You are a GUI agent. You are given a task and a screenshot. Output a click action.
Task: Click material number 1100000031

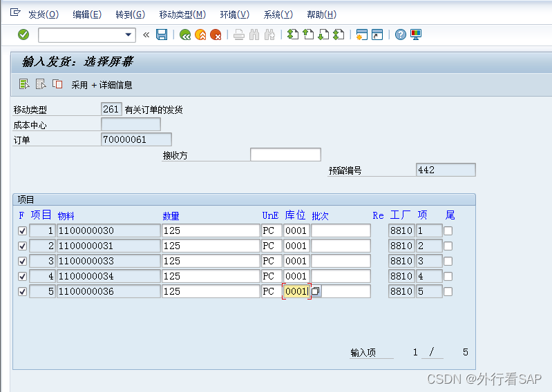(x=108, y=246)
